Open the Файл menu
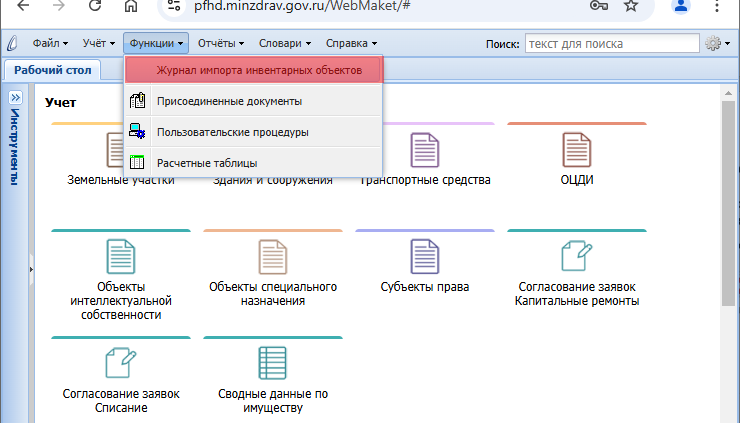 (50, 43)
